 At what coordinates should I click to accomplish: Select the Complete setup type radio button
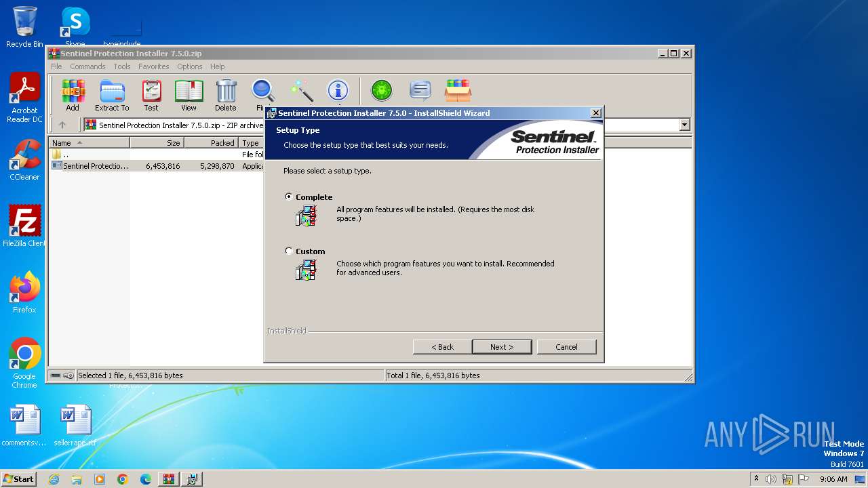[289, 197]
